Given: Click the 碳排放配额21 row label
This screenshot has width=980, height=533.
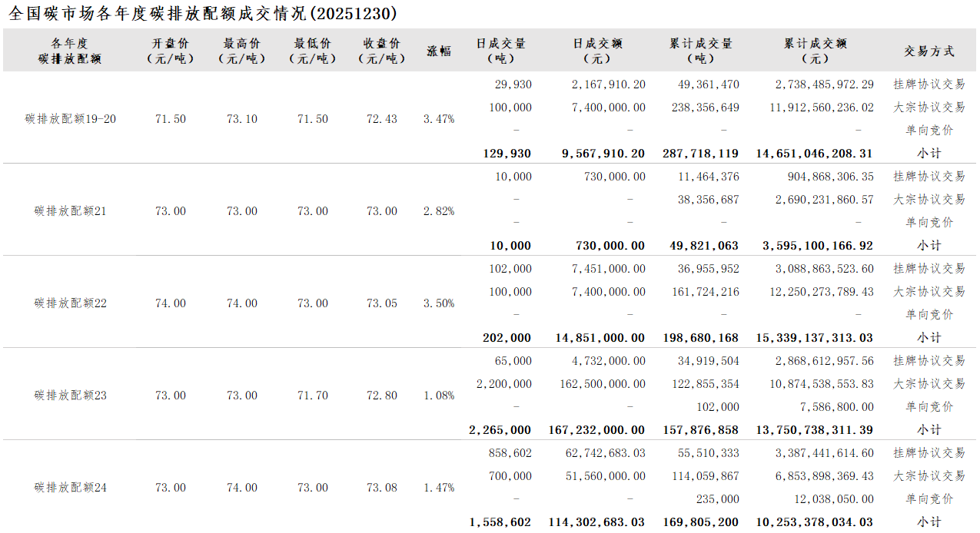Looking at the screenshot, I should (x=71, y=211).
